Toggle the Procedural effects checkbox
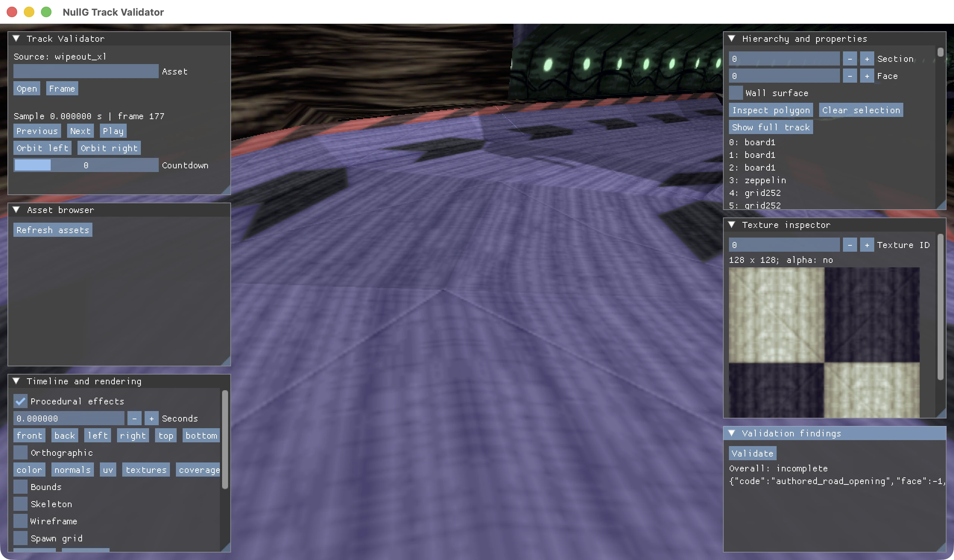954x560 pixels. pos(20,401)
